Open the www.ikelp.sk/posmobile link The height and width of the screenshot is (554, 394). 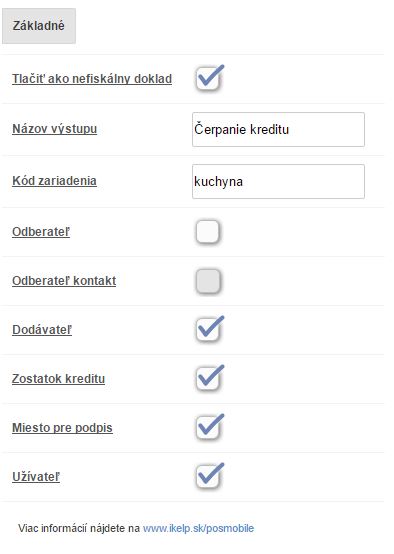coord(198,528)
